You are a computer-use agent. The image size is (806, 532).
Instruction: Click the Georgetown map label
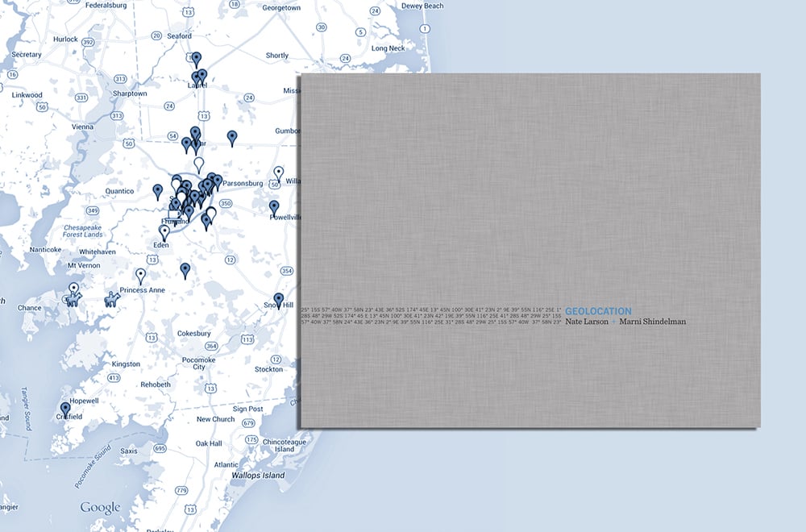(x=281, y=8)
